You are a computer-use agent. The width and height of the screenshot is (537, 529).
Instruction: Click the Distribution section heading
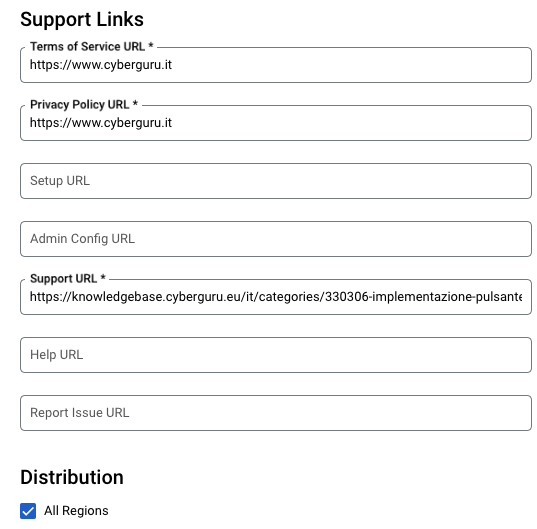point(72,477)
